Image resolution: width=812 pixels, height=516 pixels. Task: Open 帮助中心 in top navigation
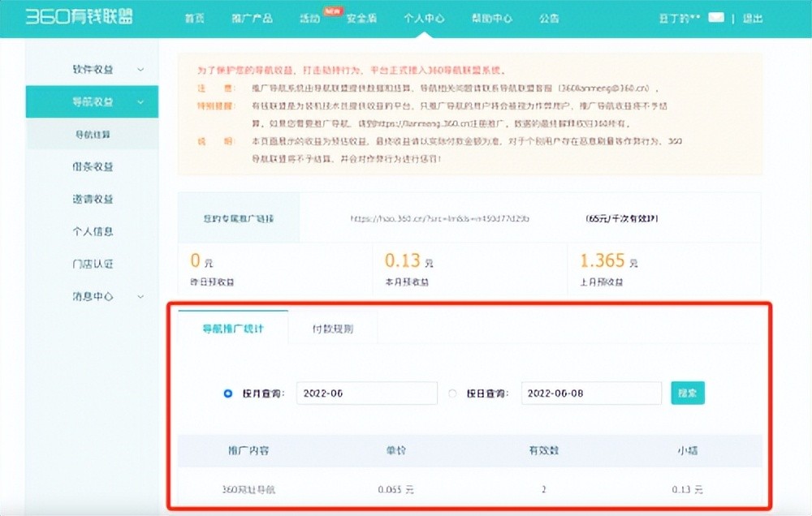point(492,18)
